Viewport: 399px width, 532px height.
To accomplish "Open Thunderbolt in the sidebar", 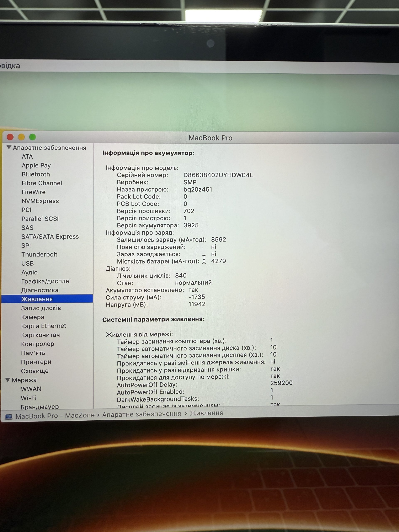I will coord(39,254).
